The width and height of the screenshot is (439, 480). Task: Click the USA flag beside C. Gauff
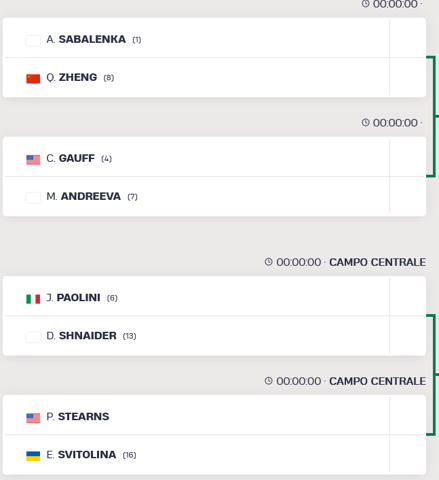pyautogui.click(x=33, y=160)
